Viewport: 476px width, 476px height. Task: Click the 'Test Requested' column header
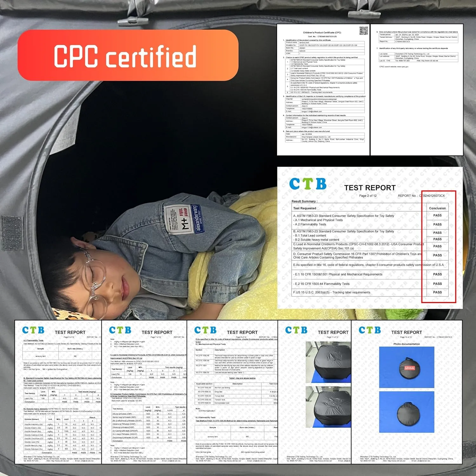point(304,208)
